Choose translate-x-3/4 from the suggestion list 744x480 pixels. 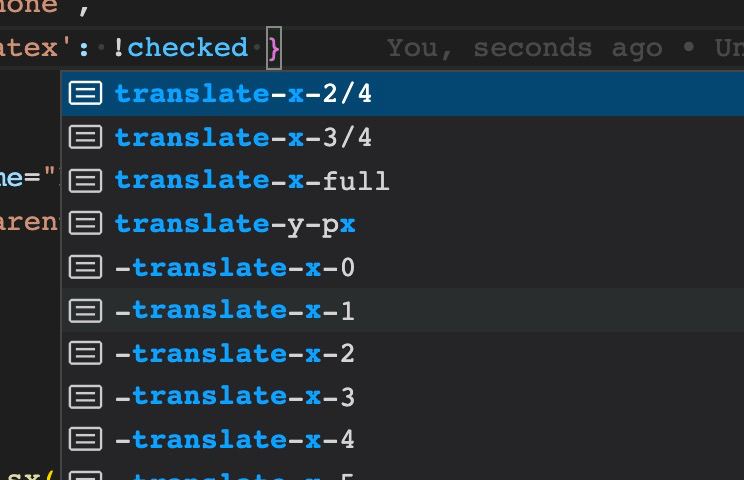[243, 137]
